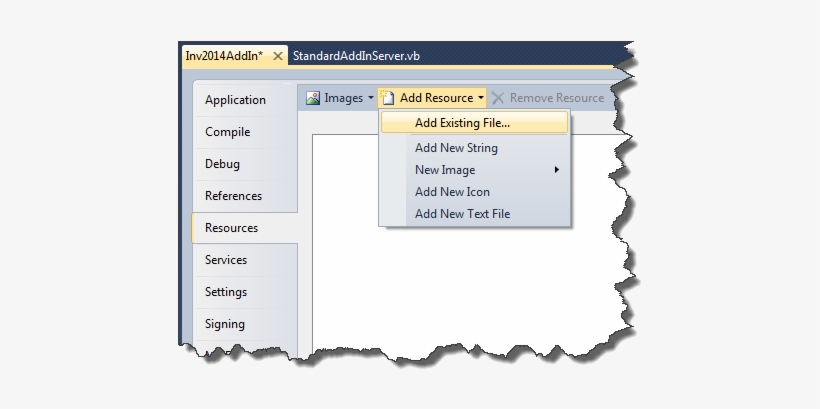This screenshot has height=409, width=820.
Task: Pick Add New Icon from the menu
Action: (452, 192)
